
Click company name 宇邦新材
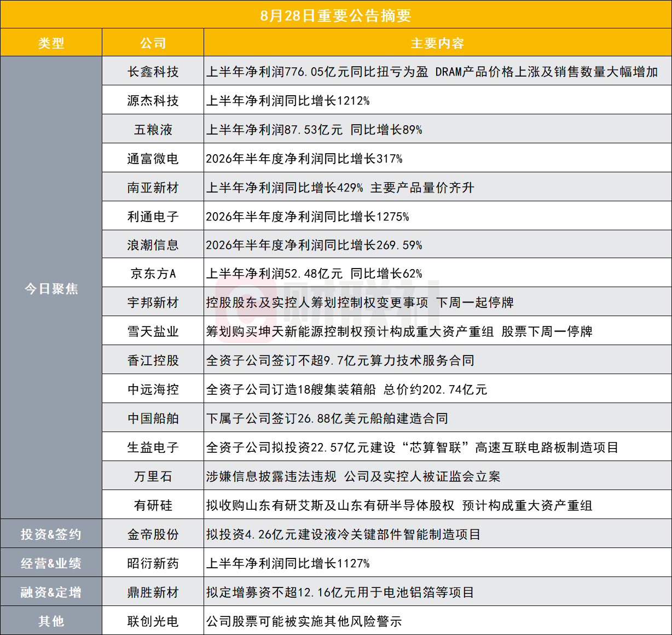(x=153, y=302)
